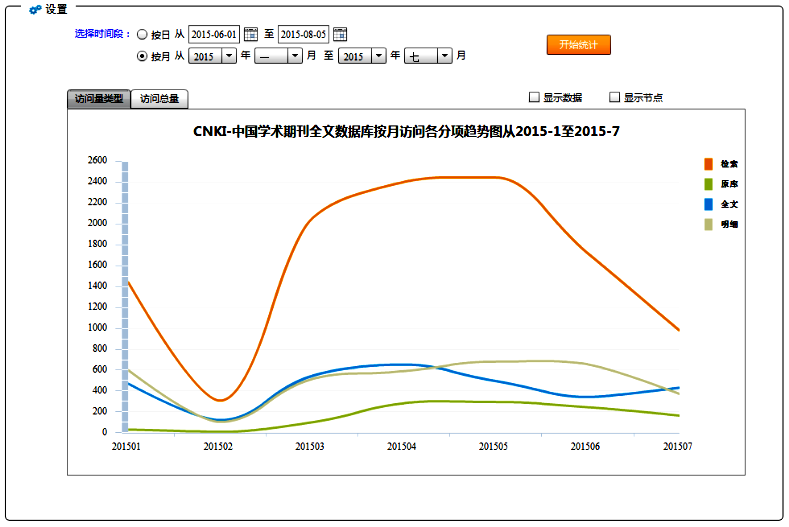Open the start date calendar picker
The width and height of the screenshot is (789, 527).
coord(251,34)
